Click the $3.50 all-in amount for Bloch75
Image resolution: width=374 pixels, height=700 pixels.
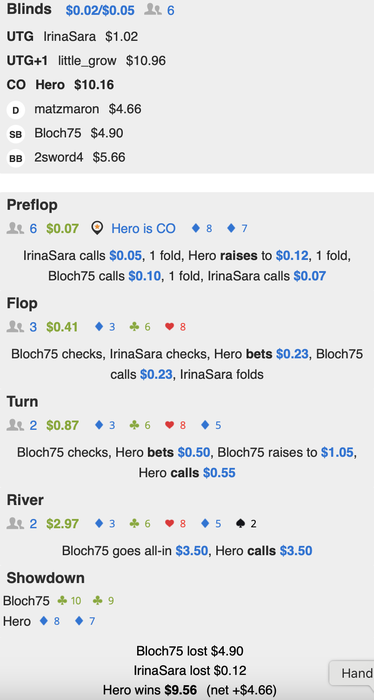coord(191,551)
